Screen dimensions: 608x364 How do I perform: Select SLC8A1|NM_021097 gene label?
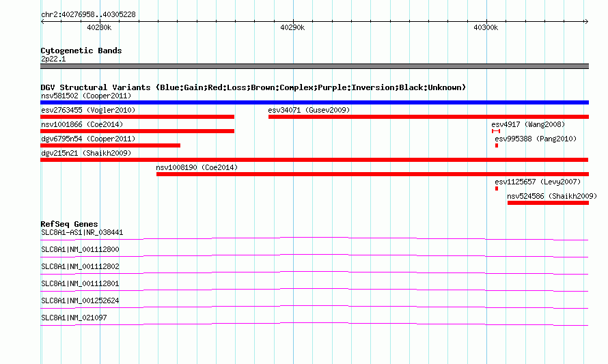(74, 318)
